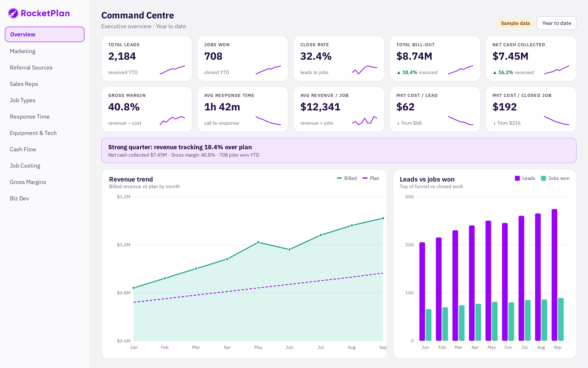
Task: Click the $192 cost per closed job
Action: point(504,107)
